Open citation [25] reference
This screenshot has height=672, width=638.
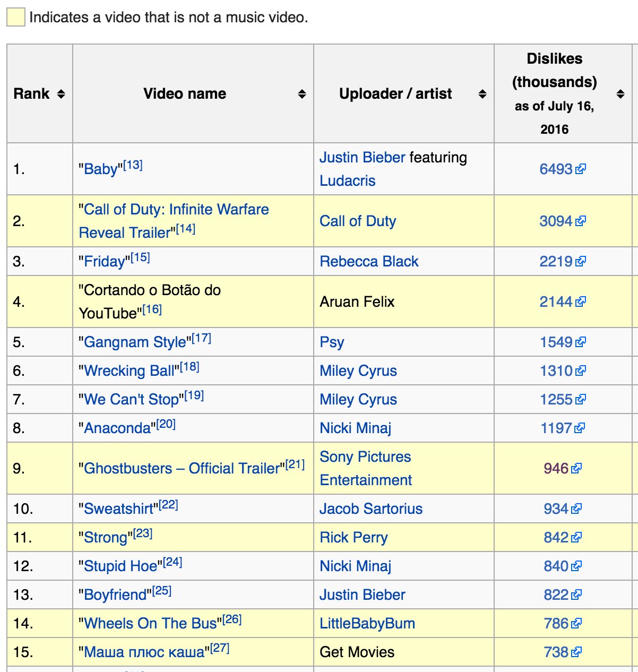pos(162,591)
